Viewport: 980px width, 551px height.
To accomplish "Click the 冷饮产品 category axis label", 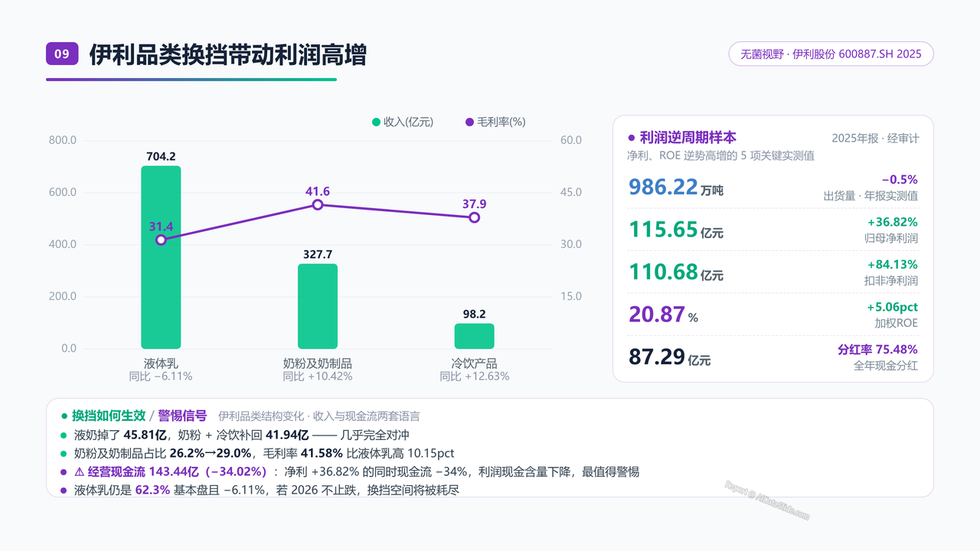I will pyautogui.click(x=474, y=363).
